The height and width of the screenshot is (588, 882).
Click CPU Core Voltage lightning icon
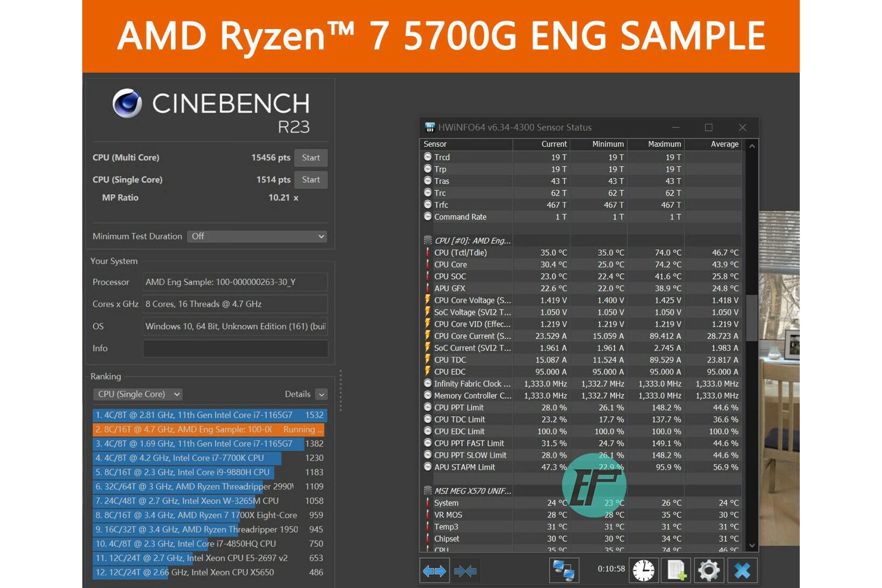coord(428,300)
